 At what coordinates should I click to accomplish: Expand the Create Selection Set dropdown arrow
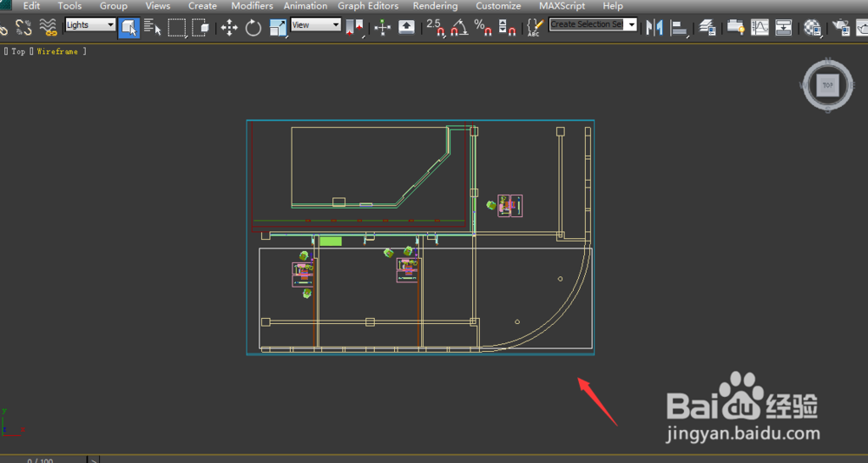click(632, 24)
